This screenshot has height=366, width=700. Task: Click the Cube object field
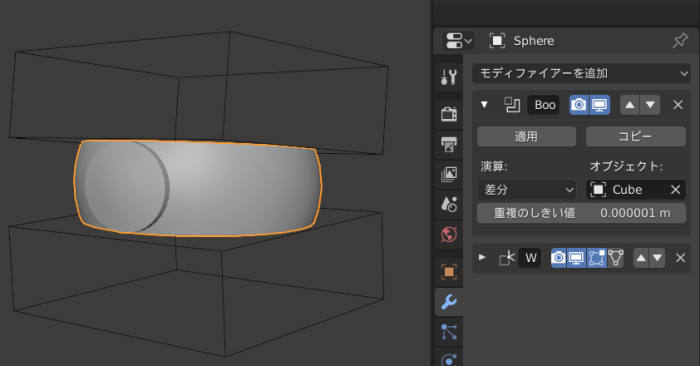click(x=627, y=190)
